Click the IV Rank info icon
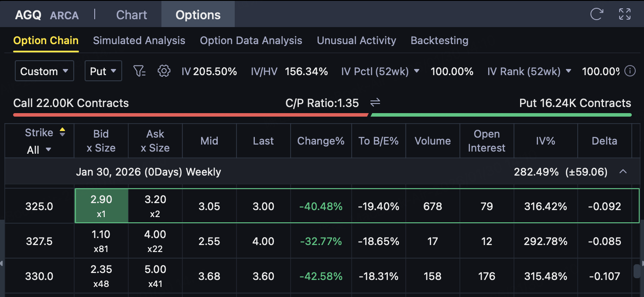Viewport: 644px width, 297px height. (630, 71)
